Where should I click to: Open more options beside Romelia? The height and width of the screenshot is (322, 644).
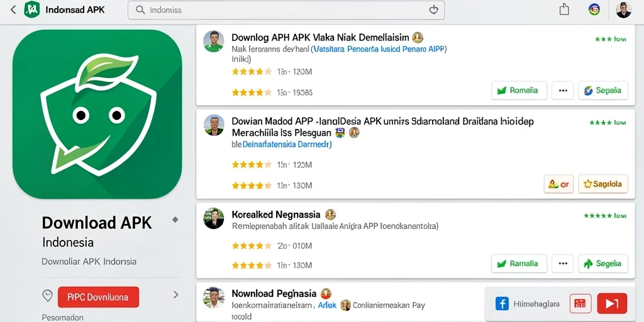[x=562, y=91]
